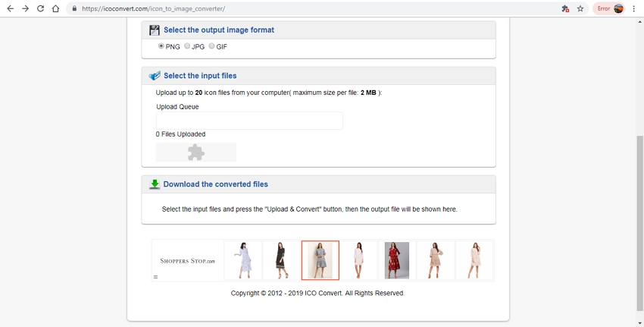Click the Error profile button
The height and width of the screenshot is (327, 644).
coord(609,8)
